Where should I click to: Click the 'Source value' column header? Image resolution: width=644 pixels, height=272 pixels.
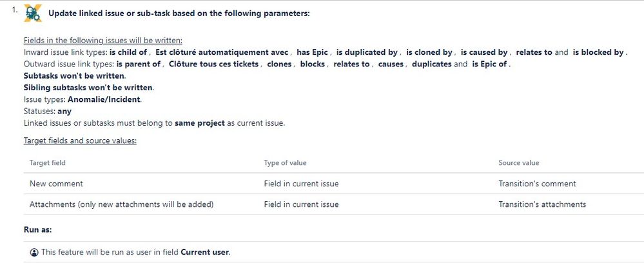519,162
